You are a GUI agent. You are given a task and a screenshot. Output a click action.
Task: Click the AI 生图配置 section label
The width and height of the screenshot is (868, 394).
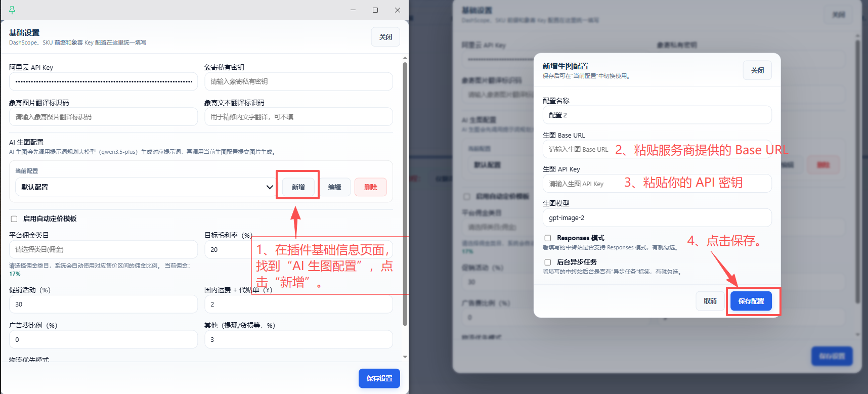click(26, 142)
